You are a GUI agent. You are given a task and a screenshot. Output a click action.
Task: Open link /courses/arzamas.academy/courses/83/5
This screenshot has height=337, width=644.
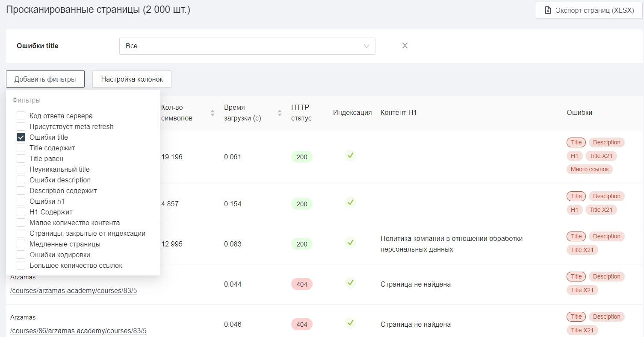pos(74,291)
